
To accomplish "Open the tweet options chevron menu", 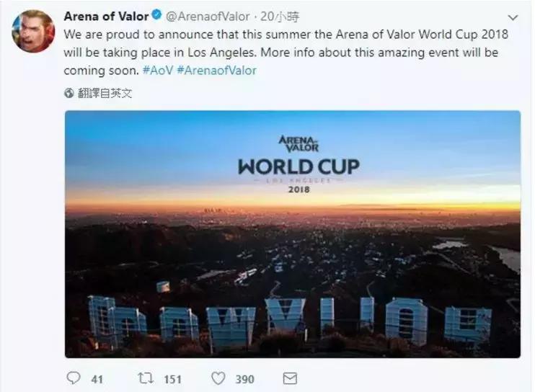I will click(x=513, y=17).
